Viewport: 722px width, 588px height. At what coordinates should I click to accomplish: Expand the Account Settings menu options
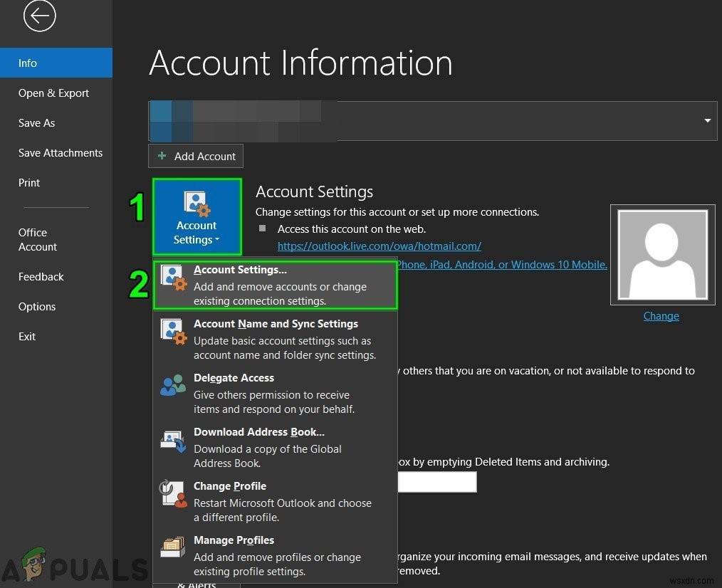point(197,217)
